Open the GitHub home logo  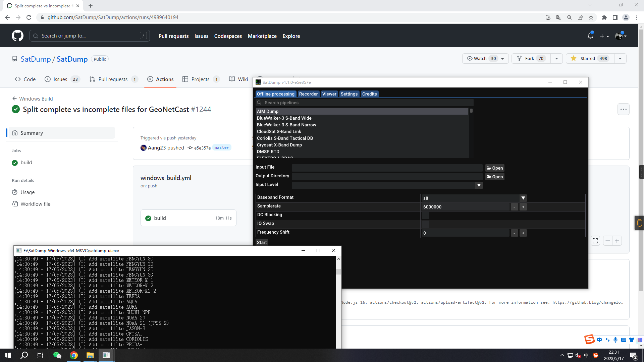coord(17,36)
